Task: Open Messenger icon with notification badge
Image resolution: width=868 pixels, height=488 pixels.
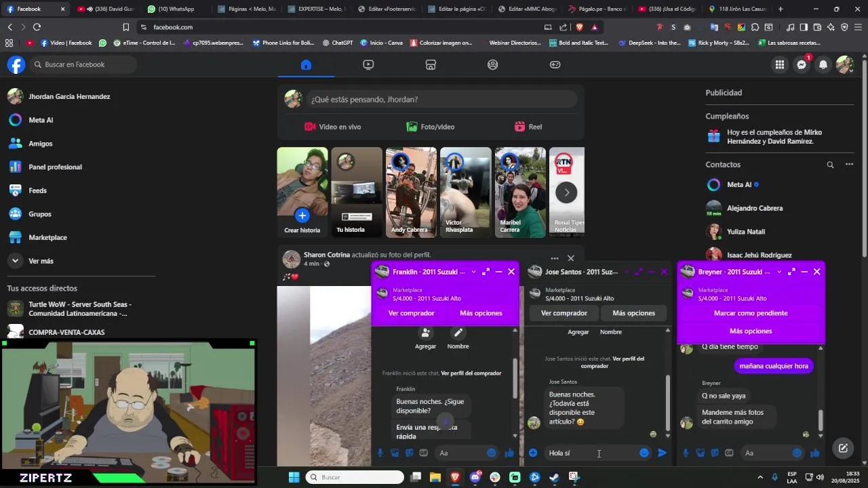Action: pos(802,65)
